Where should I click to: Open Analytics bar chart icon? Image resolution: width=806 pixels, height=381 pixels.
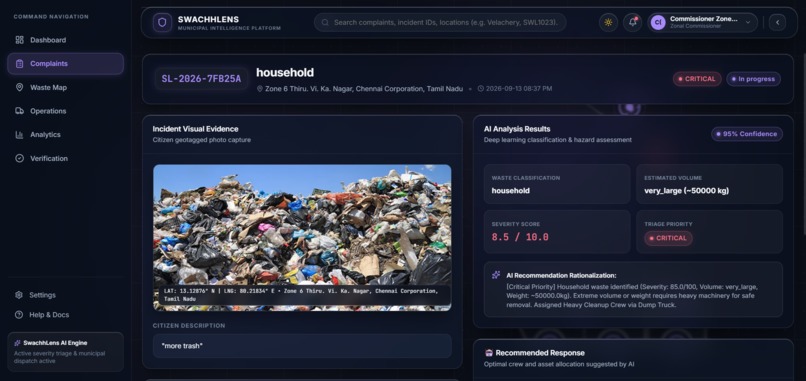click(20, 135)
